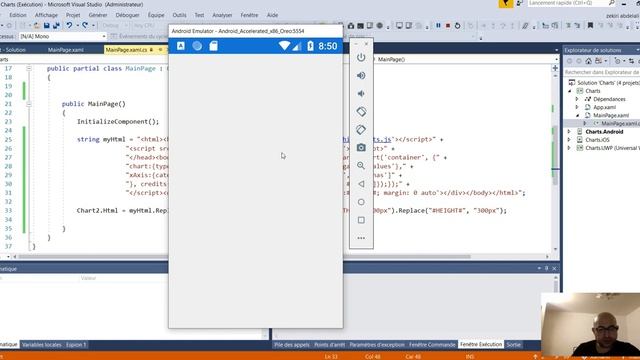The width and height of the screenshot is (640, 360).
Task: Rotate emulator left
Action: pyautogui.click(x=361, y=111)
